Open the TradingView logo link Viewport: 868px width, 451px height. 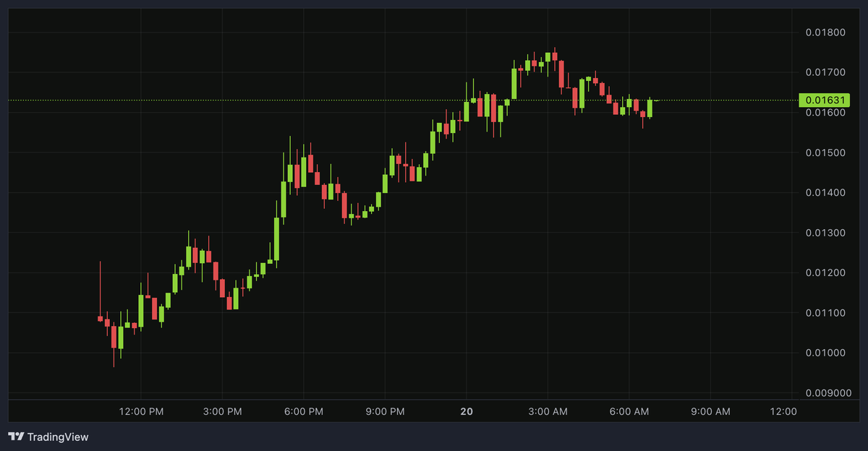[48, 437]
